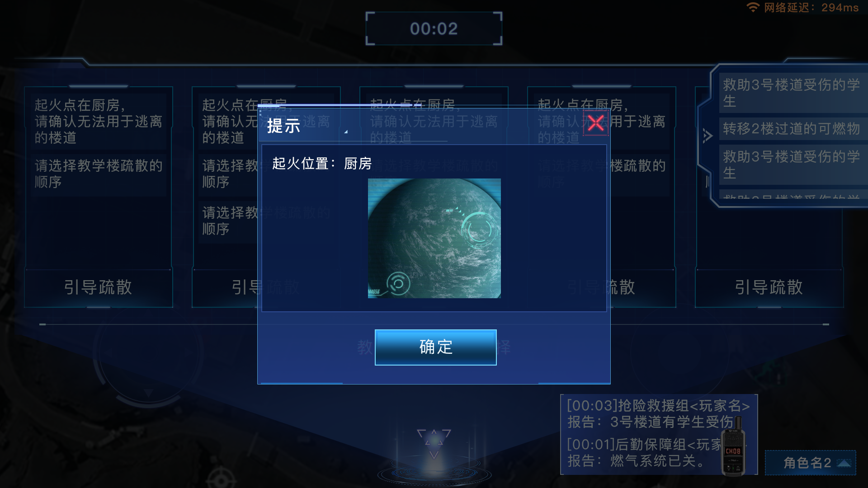Open the 燃气系统已关 logistics report message
The height and width of the screenshot is (488, 868).
(644, 453)
